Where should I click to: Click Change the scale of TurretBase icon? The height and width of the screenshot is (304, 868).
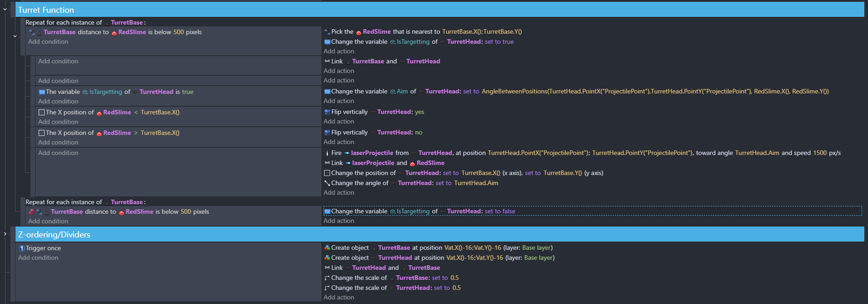click(x=327, y=278)
